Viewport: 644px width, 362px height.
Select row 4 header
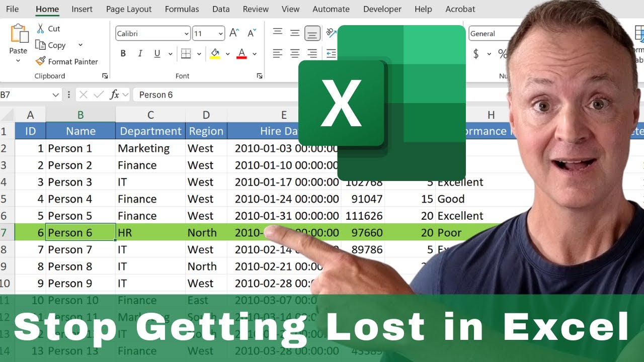(x=7, y=182)
